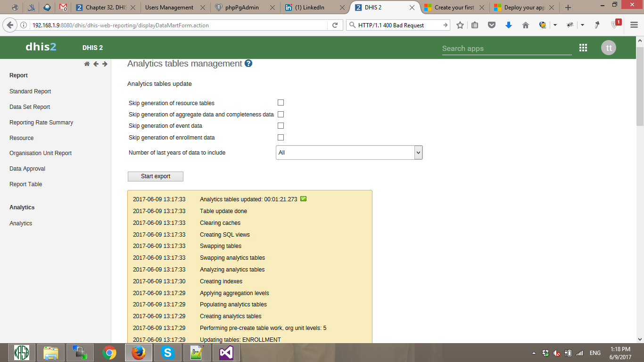644x362 pixels.
Task: Close the DHIS 2 tab
Action: coord(412,8)
